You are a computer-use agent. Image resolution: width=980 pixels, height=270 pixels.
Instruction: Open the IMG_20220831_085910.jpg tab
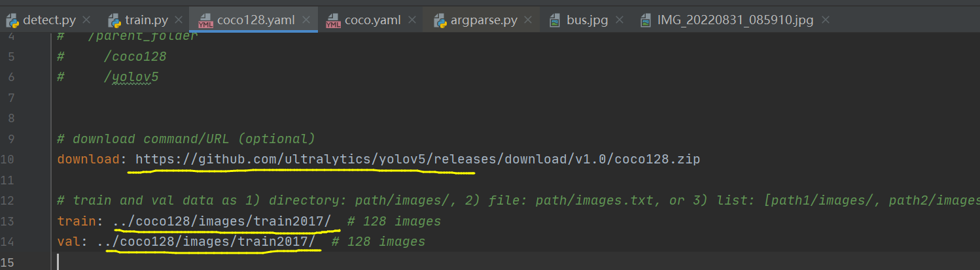point(735,20)
